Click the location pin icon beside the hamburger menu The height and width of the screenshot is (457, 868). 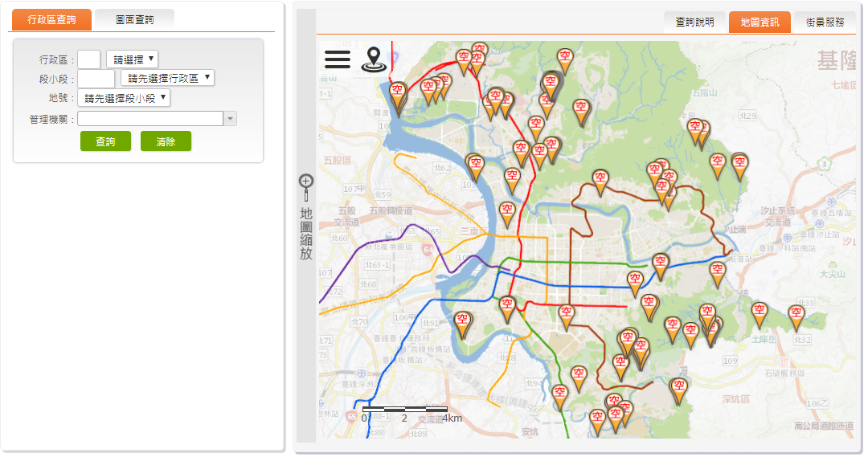[372, 59]
